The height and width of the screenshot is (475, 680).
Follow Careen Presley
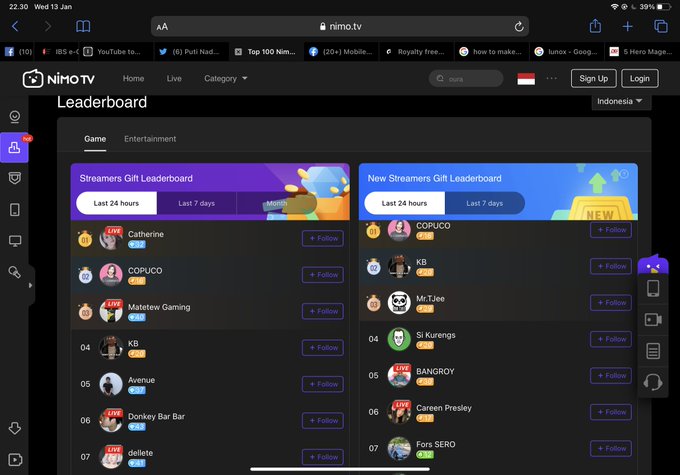tap(611, 412)
